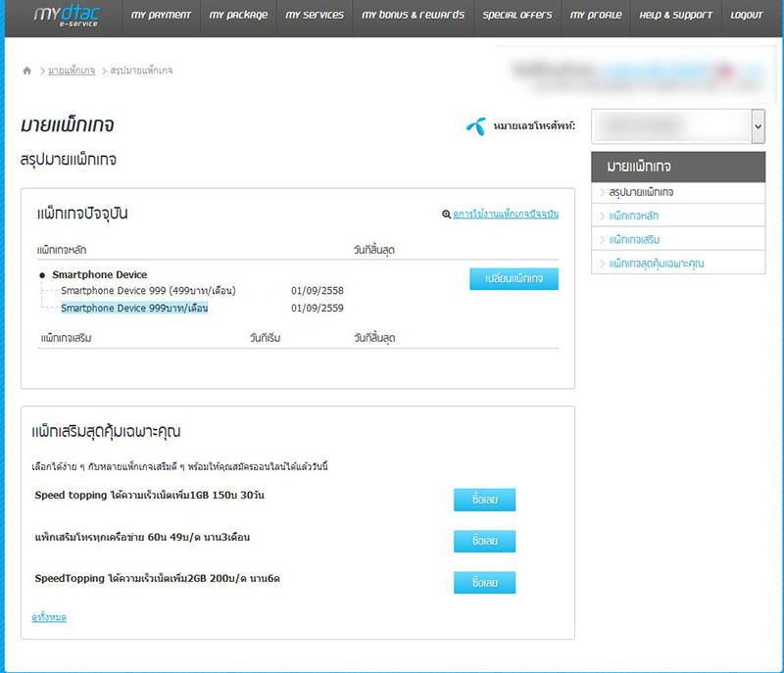Click the chevron next to sidebar แพ็กเกจเสริม
The image size is (784, 673).
pos(602,240)
